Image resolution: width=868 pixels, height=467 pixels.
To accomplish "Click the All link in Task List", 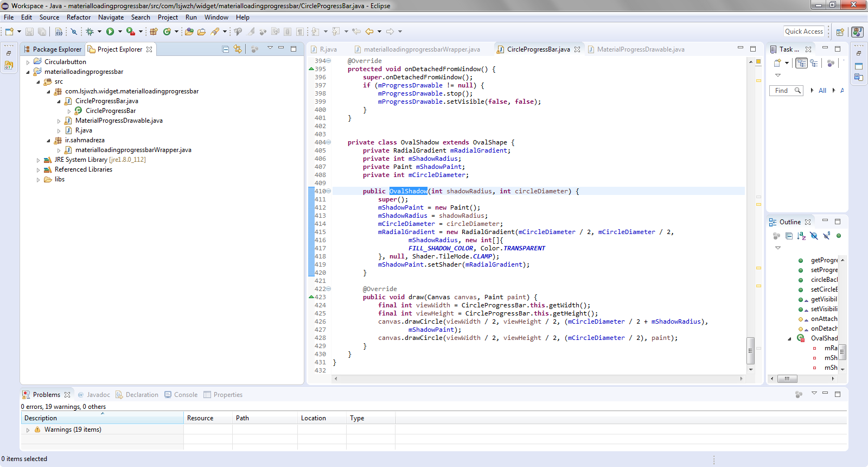I will pos(822,91).
